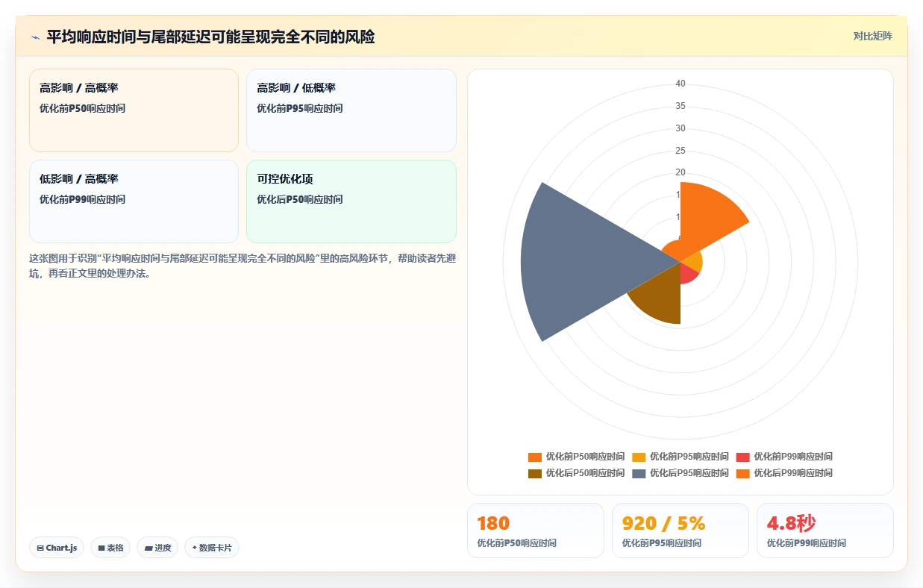Select the 数据卡片 chip
This screenshot has width=923, height=588.
pyautogui.click(x=212, y=548)
